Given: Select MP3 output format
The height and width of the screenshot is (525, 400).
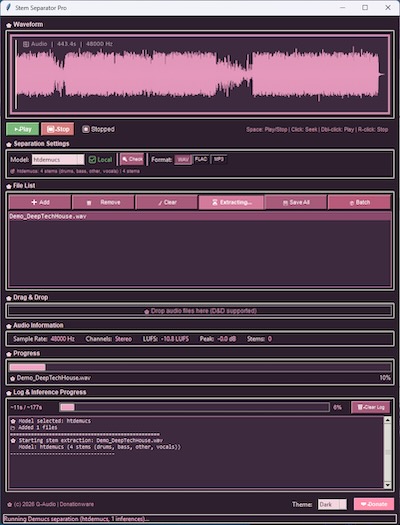Looking at the screenshot, I should click(219, 159).
